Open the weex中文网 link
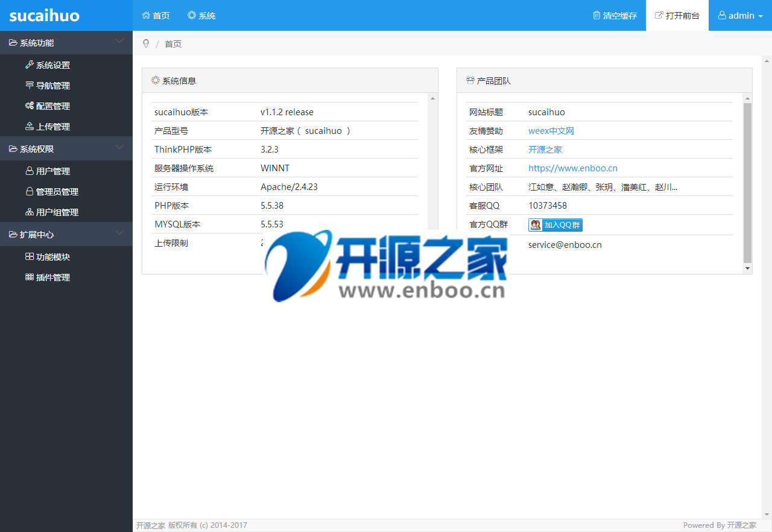This screenshot has width=772, height=532. click(551, 131)
